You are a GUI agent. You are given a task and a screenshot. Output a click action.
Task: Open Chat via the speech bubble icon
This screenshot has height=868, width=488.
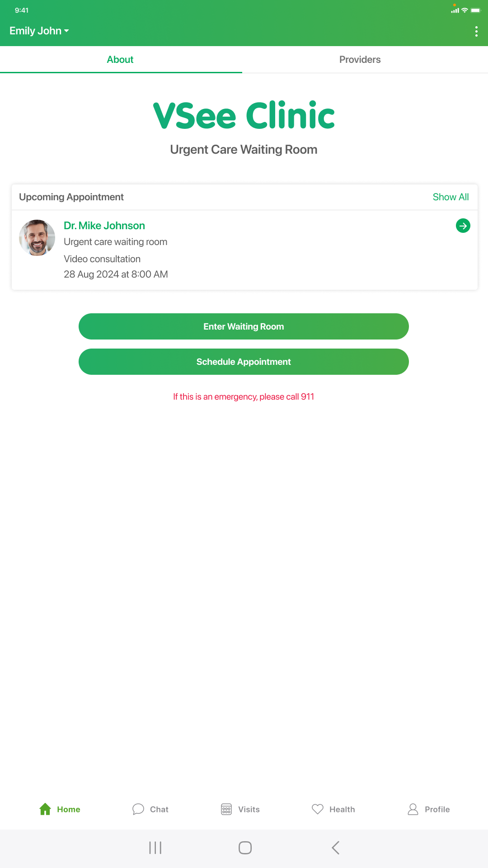coord(138,809)
